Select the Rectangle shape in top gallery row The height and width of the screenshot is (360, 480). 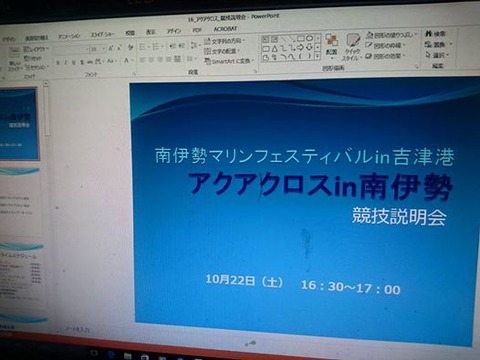pyautogui.click(x=300, y=39)
